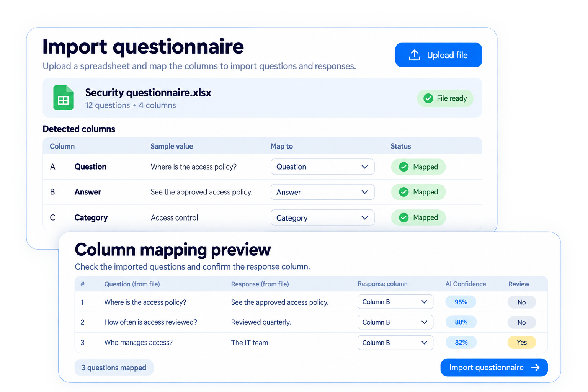Click the 'AI Confidence' column header
Screen dimensions: 588x392
[x=465, y=284]
